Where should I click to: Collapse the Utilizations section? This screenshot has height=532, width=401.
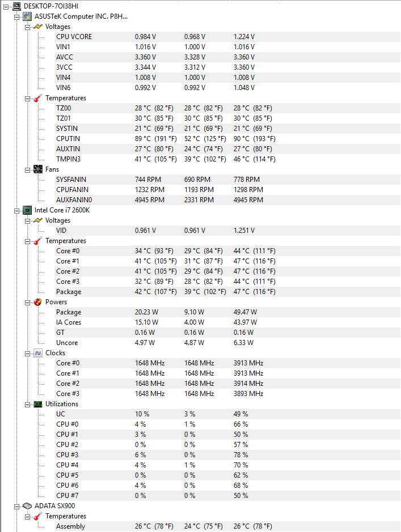27,405
